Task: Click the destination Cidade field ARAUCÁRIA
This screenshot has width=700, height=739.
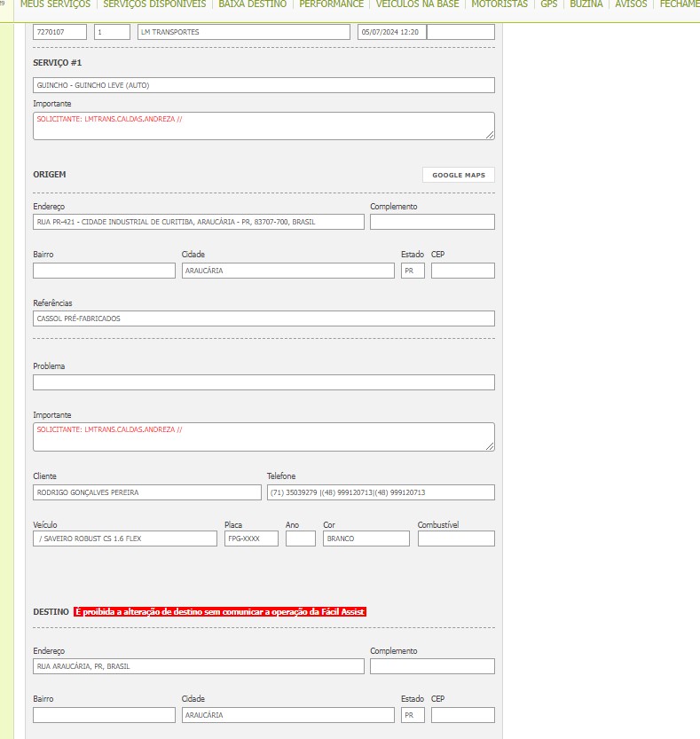Action: [288, 715]
